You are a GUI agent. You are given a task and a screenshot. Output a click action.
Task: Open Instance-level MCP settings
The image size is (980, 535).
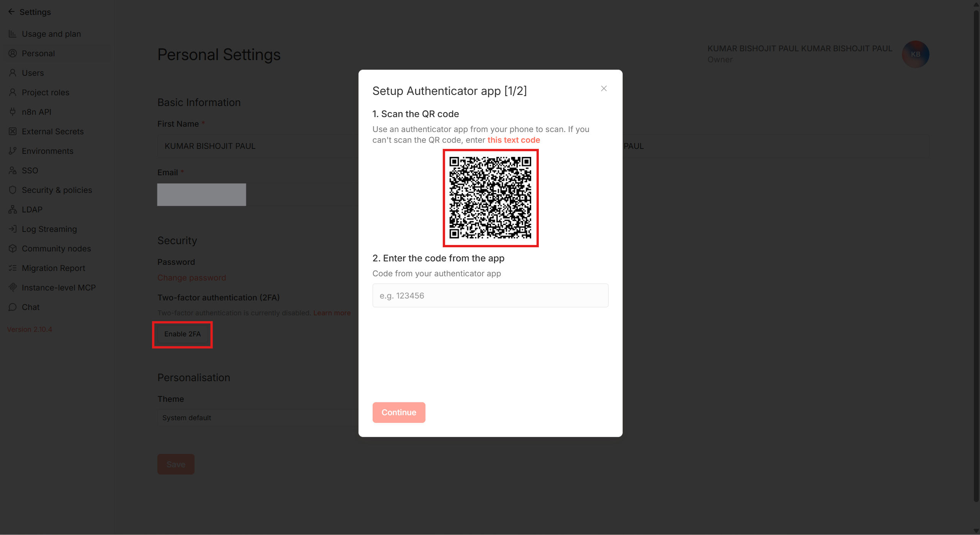coord(57,287)
